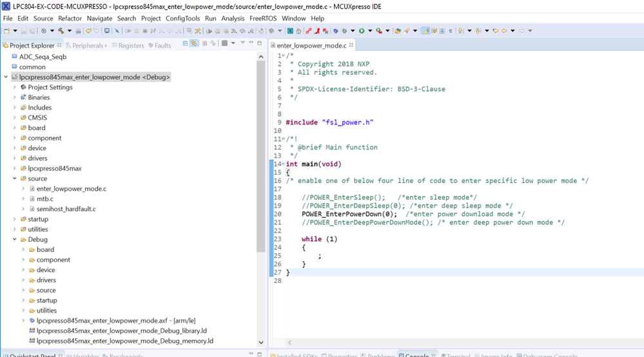Toggle Show Whitespace Characters pilcrow icon
644x357 pixels.
tap(451, 31)
